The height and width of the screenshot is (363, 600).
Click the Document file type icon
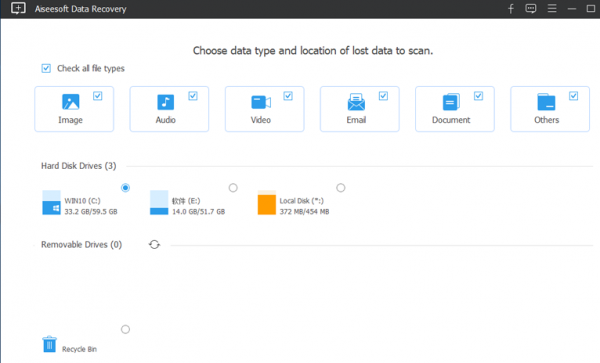(451, 102)
